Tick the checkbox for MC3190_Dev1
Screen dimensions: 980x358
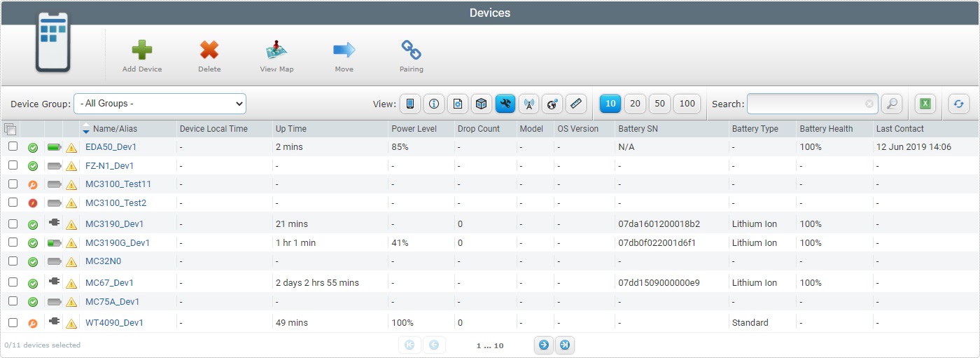(x=13, y=223)
